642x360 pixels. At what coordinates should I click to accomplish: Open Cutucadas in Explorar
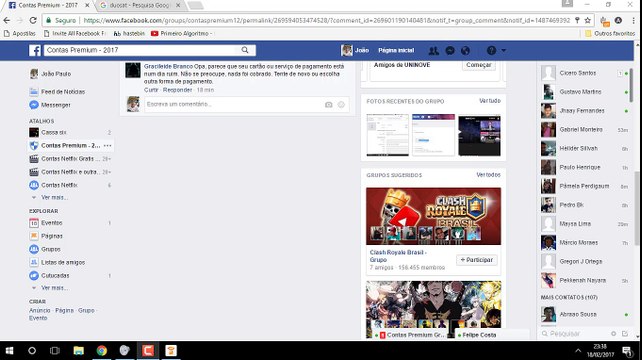tap(55, 276)
